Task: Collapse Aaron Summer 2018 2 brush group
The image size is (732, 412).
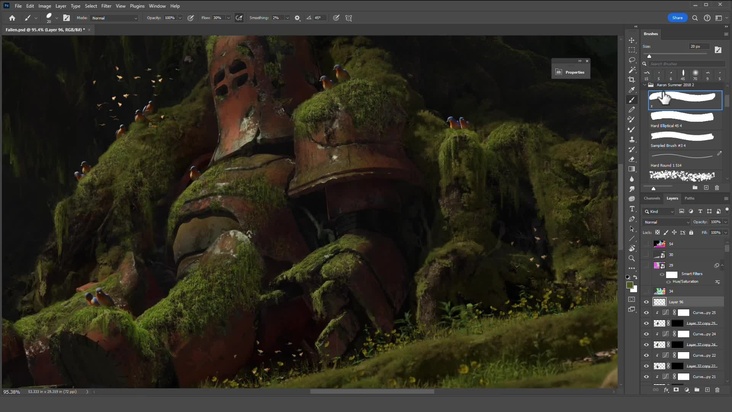Action: coord(645,85)
